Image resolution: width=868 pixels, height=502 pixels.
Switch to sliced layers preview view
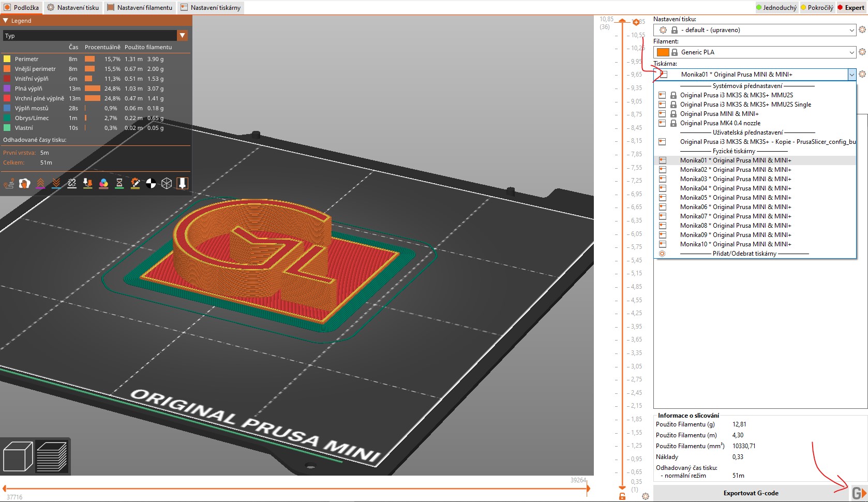[x=52, y=456]
